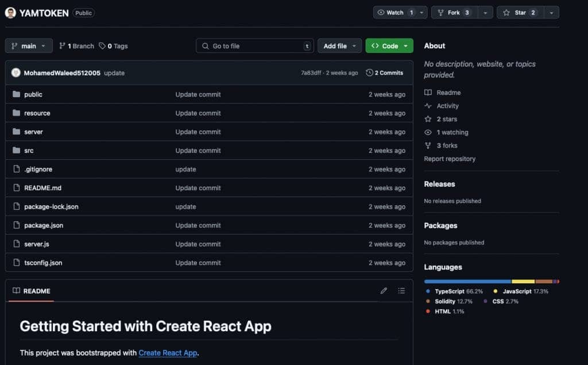Click blue TypeScript segment of language bar

point(467,281)
